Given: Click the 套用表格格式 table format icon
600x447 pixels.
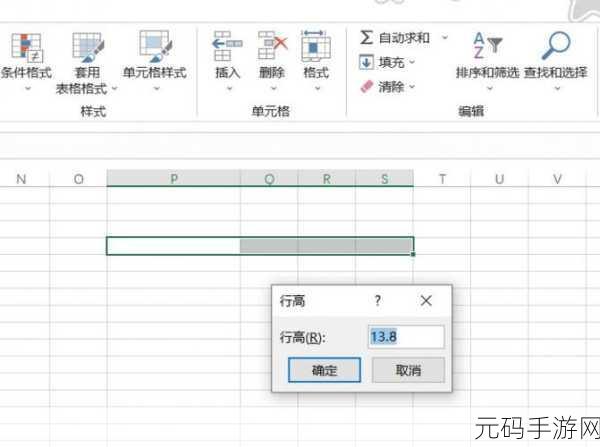Looking at the screenshot, I should coord(88,47).
